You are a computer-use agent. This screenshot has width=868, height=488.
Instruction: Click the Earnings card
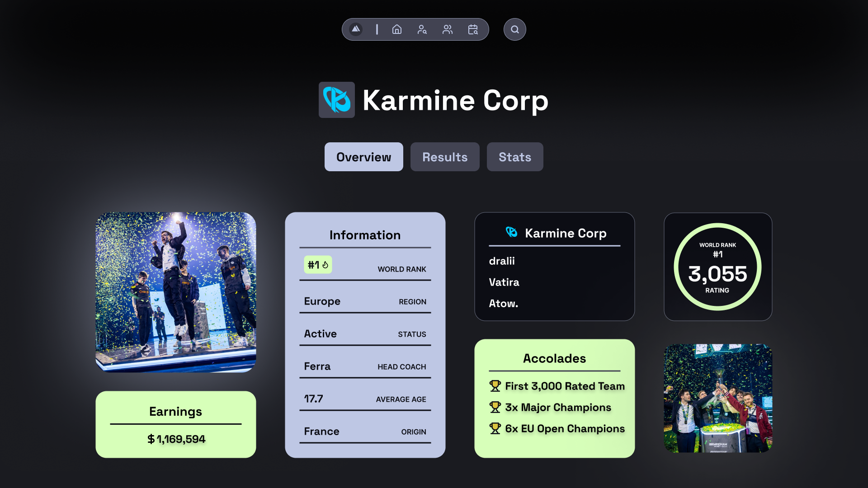tap(176, 424)
